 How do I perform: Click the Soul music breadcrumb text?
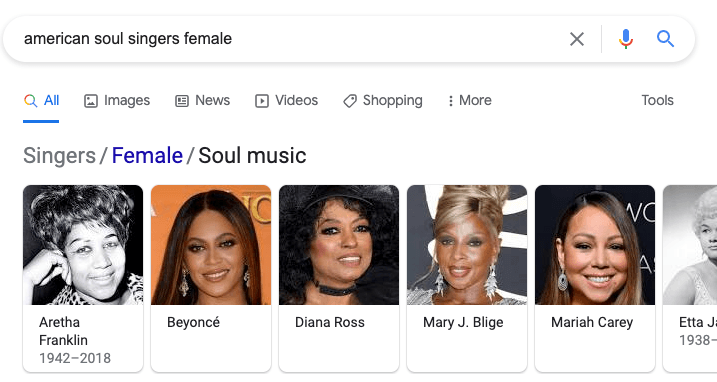[252, 156]
